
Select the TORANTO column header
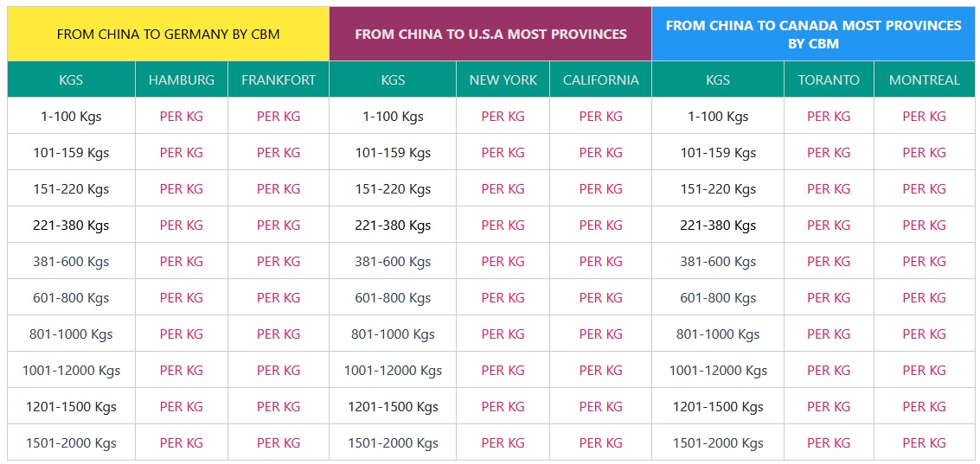(x=829, y=80)
